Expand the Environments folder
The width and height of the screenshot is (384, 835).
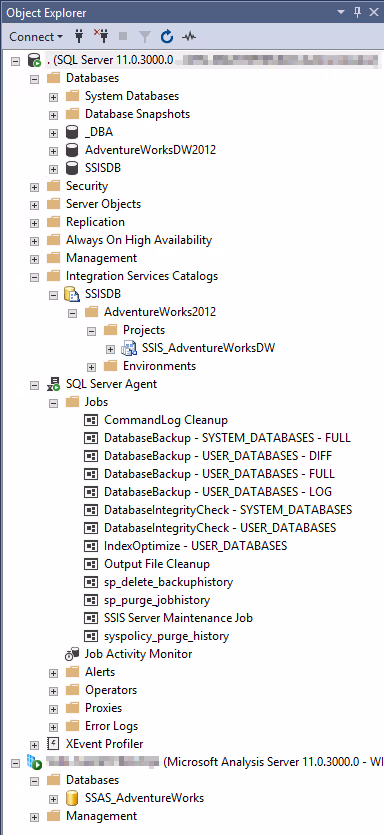[92, 367]
